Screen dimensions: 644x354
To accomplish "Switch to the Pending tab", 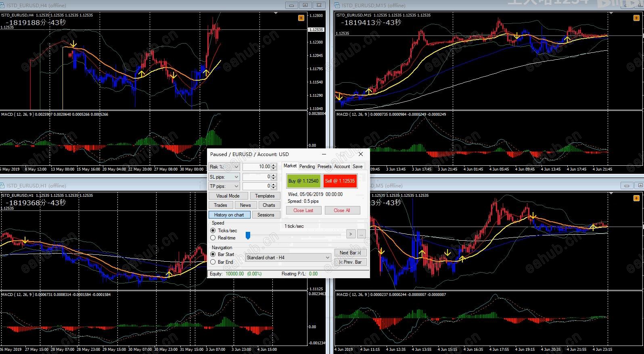I will tap(307, 166).
